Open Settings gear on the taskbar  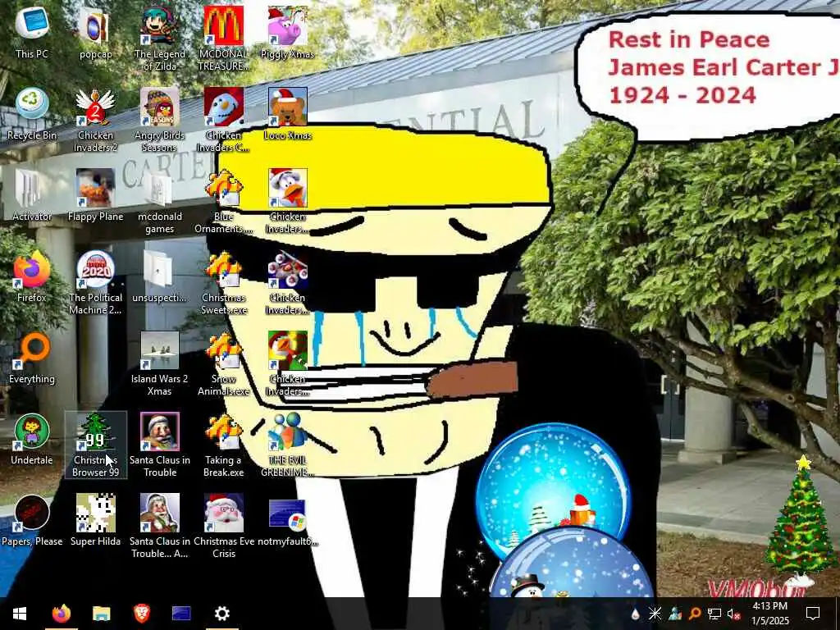[221, 614]
